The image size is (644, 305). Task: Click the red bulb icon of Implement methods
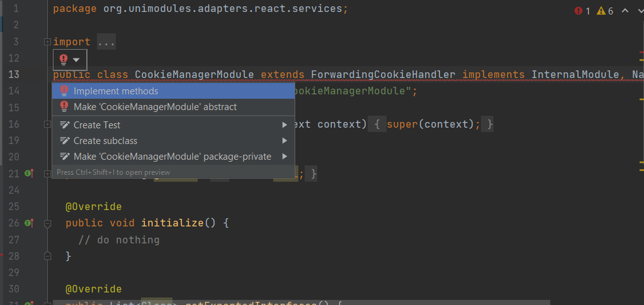click(x=64, y=91)
